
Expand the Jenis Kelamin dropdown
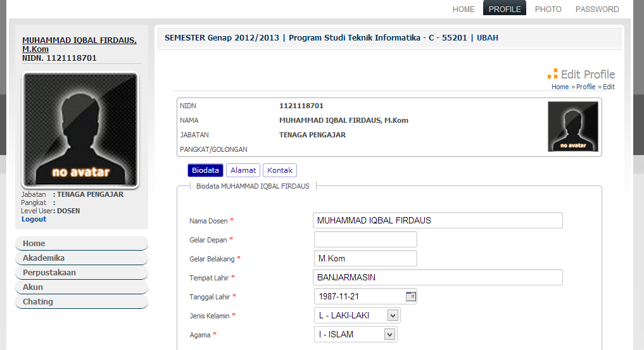(x=393, y=315)
